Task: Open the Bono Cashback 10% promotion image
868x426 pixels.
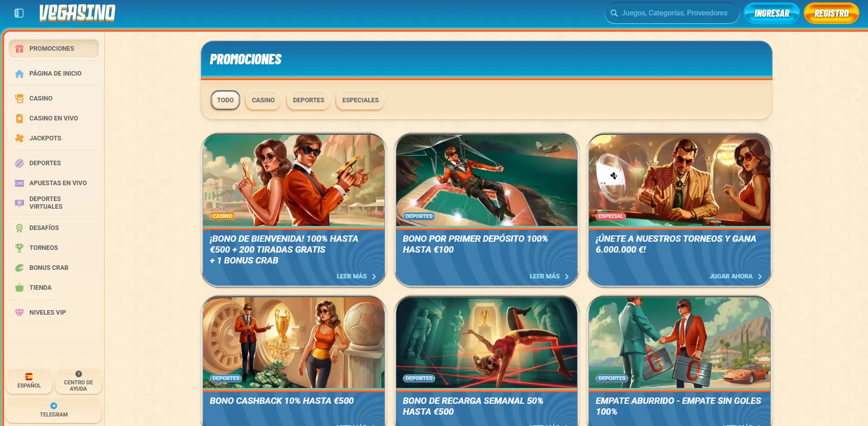Action: (x=294, y=343)
